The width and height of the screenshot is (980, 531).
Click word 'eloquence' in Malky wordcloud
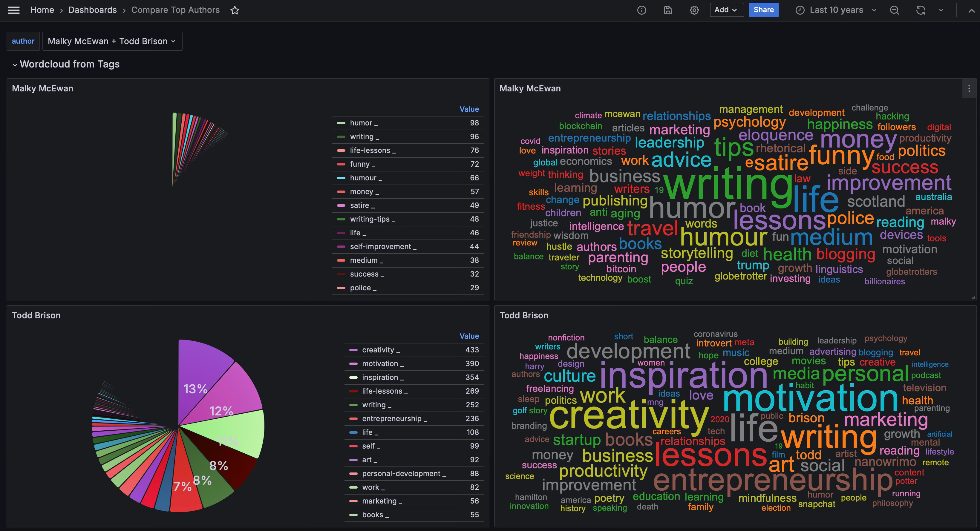(x=776, y=135)
